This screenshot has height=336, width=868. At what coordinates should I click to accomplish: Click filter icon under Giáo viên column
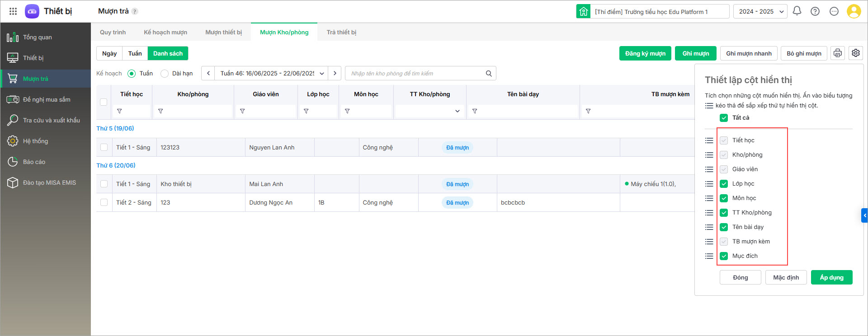point(242,111)
